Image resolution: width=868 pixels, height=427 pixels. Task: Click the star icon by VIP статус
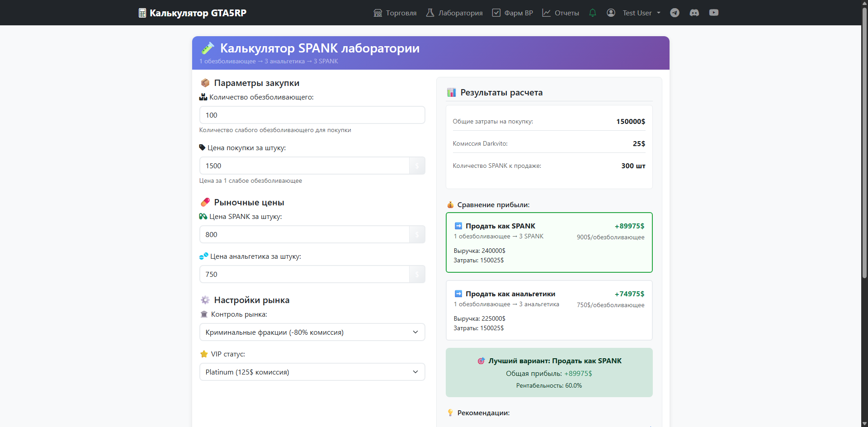204,354
